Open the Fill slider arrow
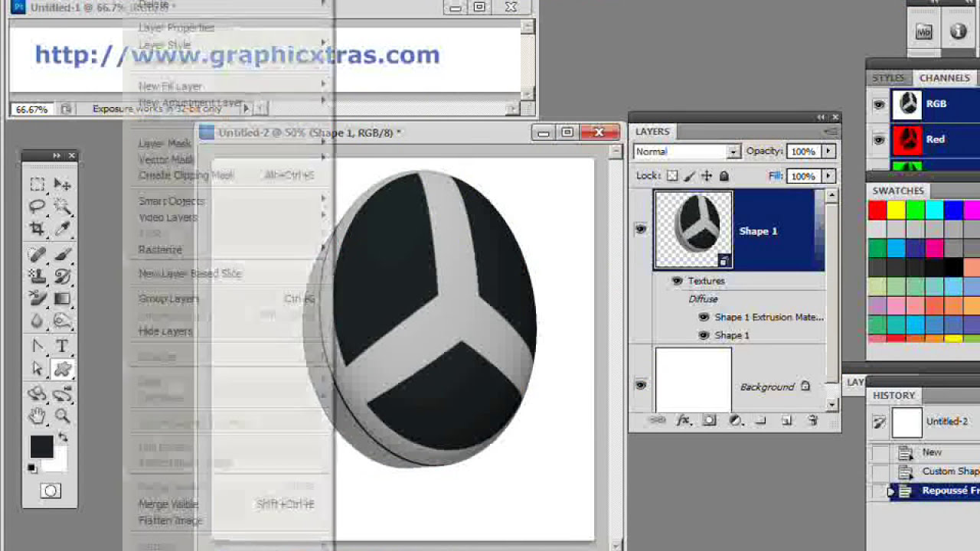 pos(828,176)
